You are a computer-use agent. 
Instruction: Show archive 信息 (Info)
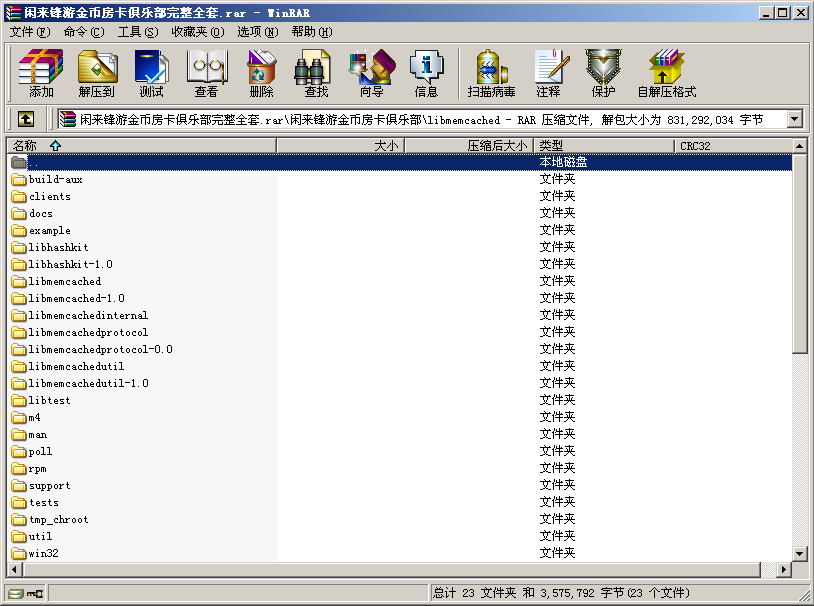426,73
